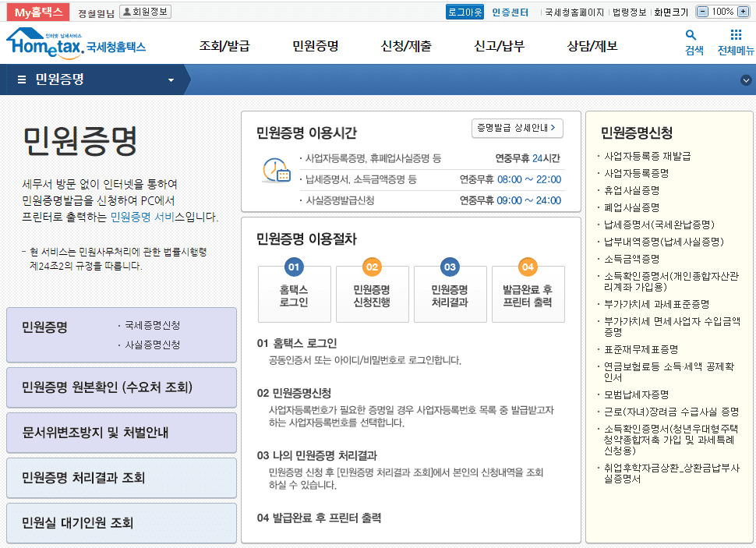Image resolution: width=756 pixels, height=548 pixels.
Task: Open the full menu (전체메뉴) grid icon
Action: tap(736, 36)
